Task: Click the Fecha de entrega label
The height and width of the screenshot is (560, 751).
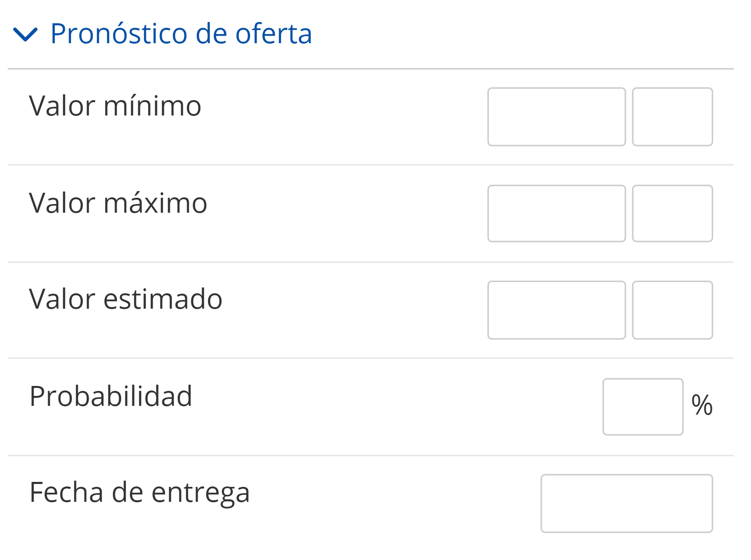Action: [x=140, y=492]
